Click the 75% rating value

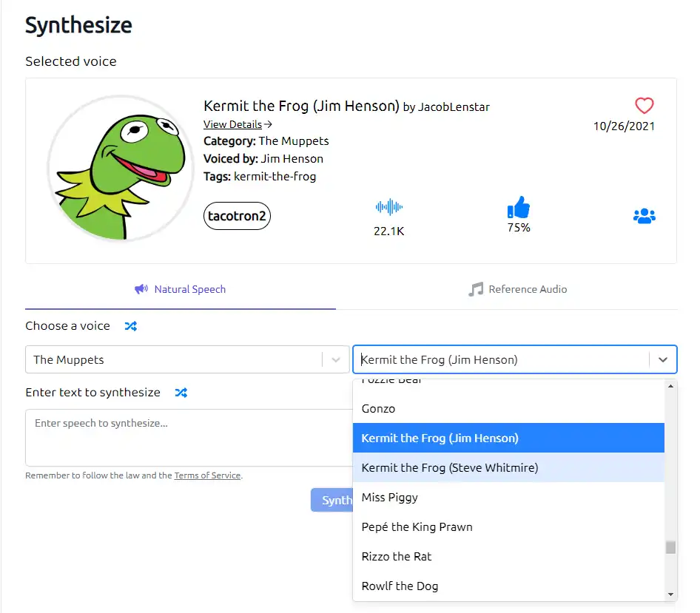pyautogui.click(x=519, y=228)
